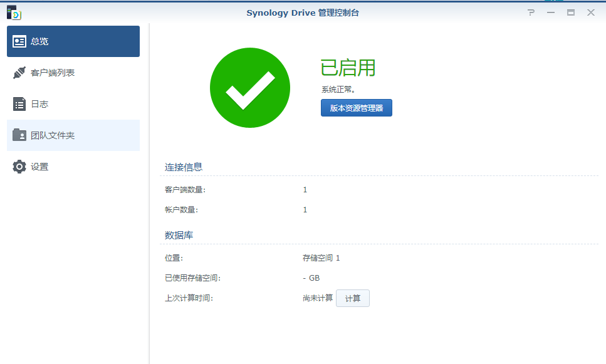The height and width of the screenshot is (364, 606).
Task: Click the Synology Drive app logo icon
Action: click(x=14, y=13)
